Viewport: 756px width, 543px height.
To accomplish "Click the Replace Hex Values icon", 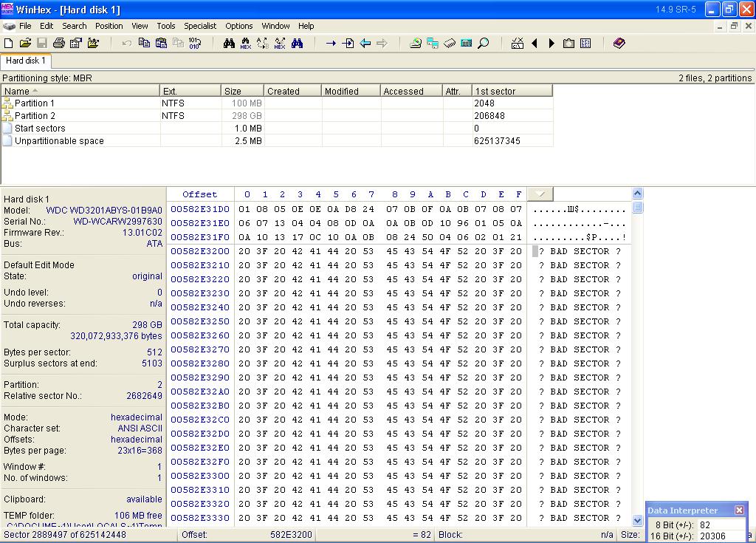I will (x=280, y=44).
